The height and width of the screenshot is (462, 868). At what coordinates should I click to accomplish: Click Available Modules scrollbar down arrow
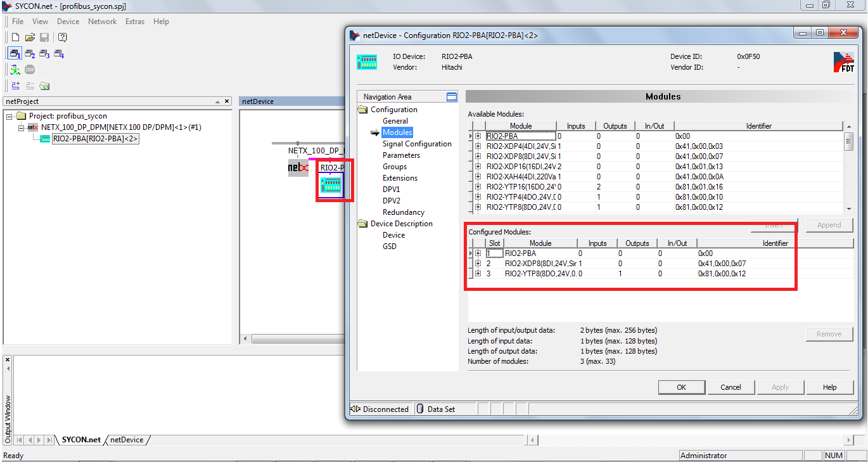(x=849, y=209)
